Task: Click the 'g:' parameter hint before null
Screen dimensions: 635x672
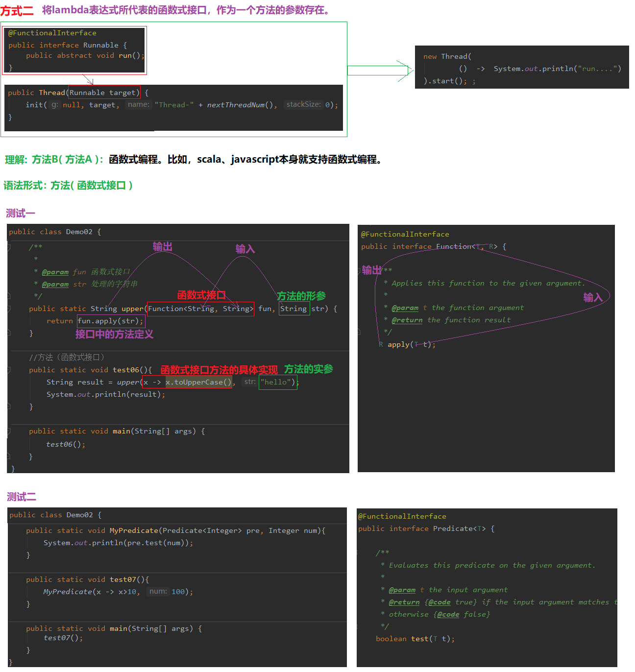Action: point(54,105)
